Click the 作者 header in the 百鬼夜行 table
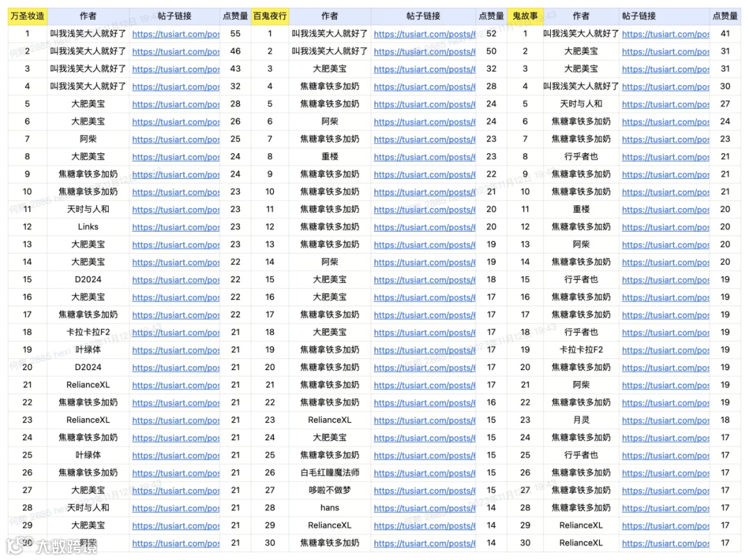749x560 pixels. coord(329,16)
